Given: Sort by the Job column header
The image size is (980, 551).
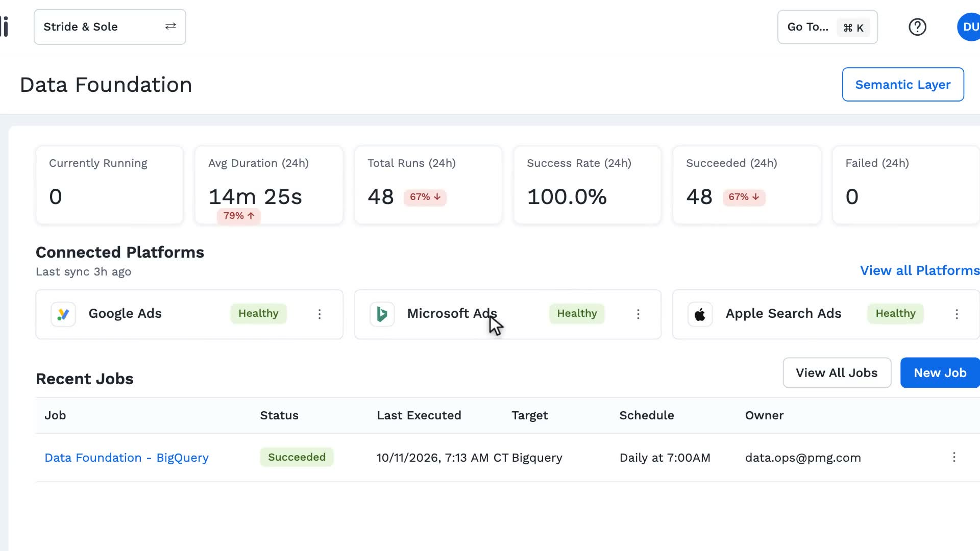Looking at the screenshot, I should (55, 416).
